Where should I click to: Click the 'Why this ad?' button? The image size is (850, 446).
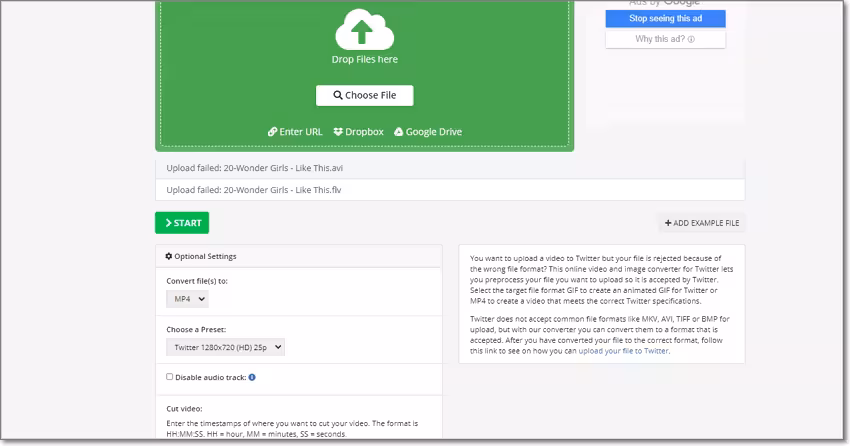(665, 40)
